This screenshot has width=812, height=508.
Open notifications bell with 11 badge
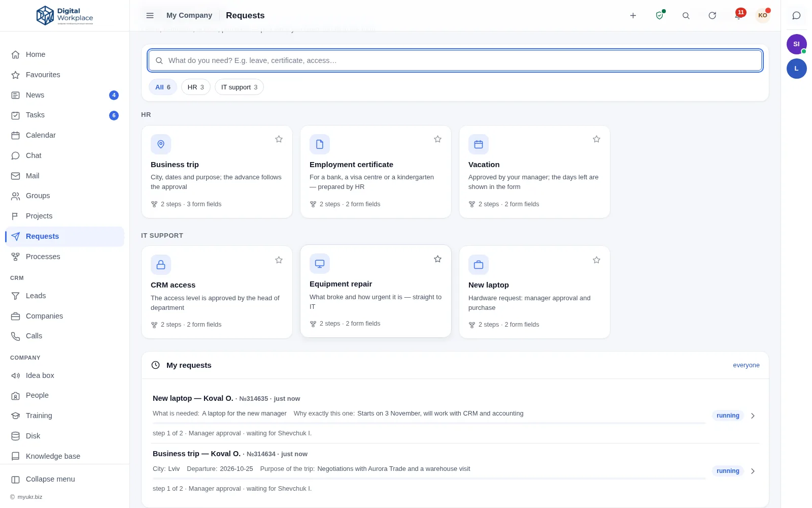738,15
